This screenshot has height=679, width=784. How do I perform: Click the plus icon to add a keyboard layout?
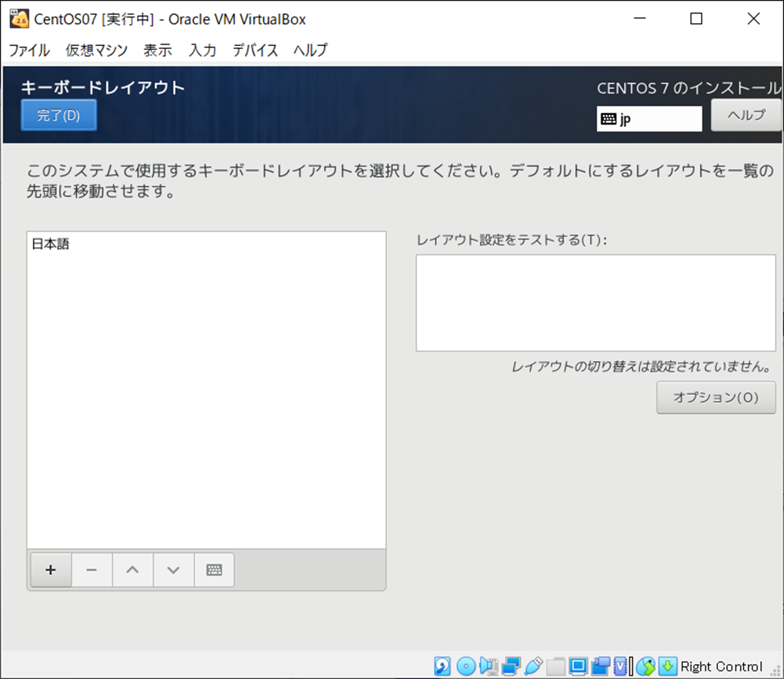pos(50,570)
